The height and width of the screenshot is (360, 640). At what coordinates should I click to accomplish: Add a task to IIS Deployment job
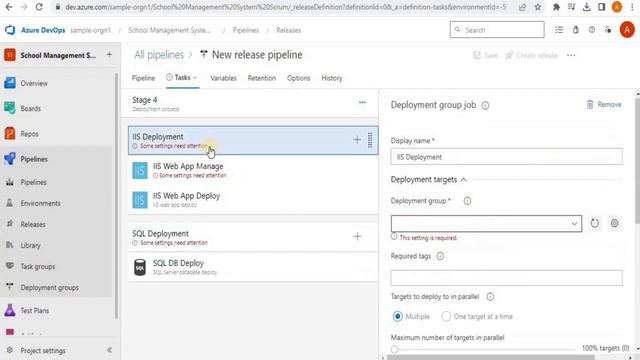click(357, 140)
